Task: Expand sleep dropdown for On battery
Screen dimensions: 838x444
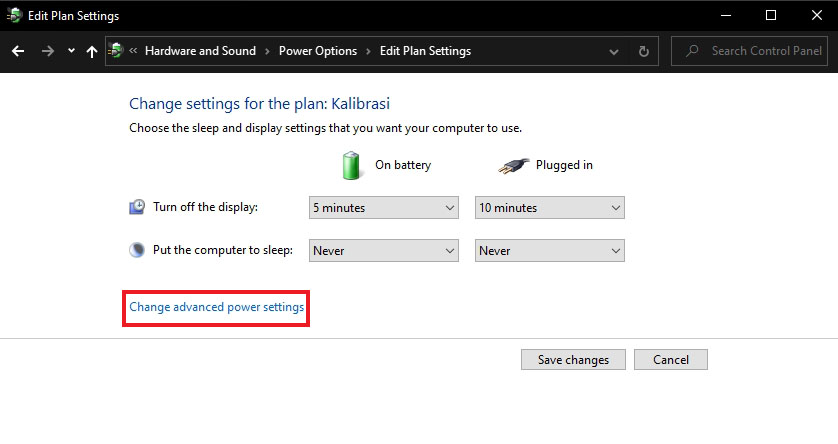Action: coord(384,251)
